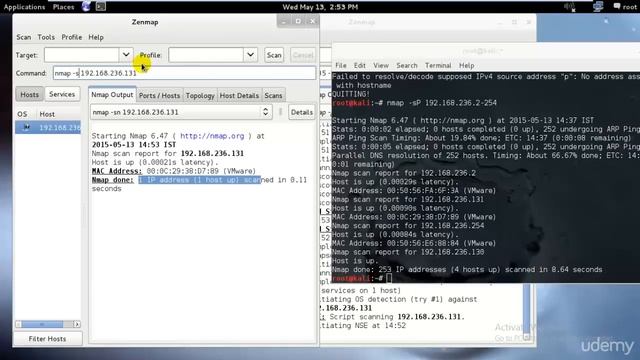Switch to the Ports / Hosts tab
Viewport: 640px width, 360px height.
coord(160,96)
